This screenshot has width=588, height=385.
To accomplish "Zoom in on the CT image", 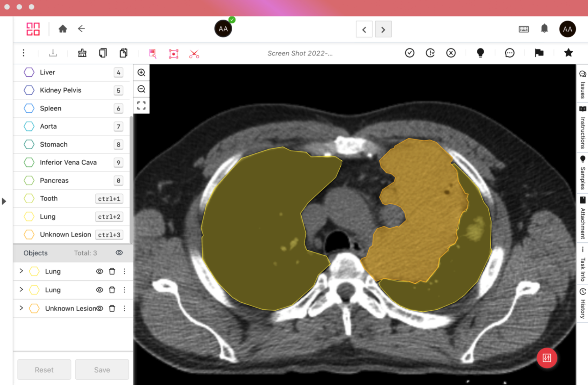I will [x=141, y=72].
